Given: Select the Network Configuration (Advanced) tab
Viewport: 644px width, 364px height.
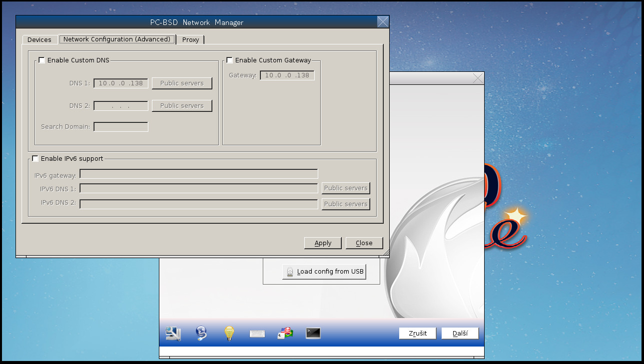Looking at the screenshot, I should 117,39.
